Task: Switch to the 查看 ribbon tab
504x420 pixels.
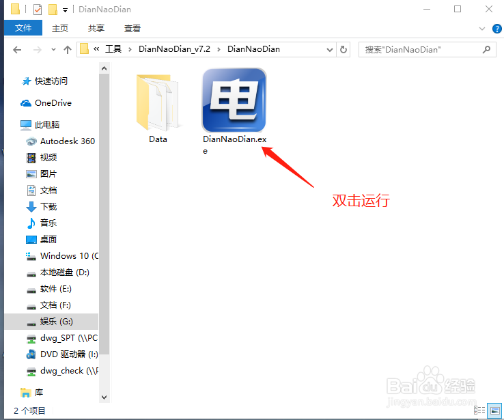Action: point(132,28)
